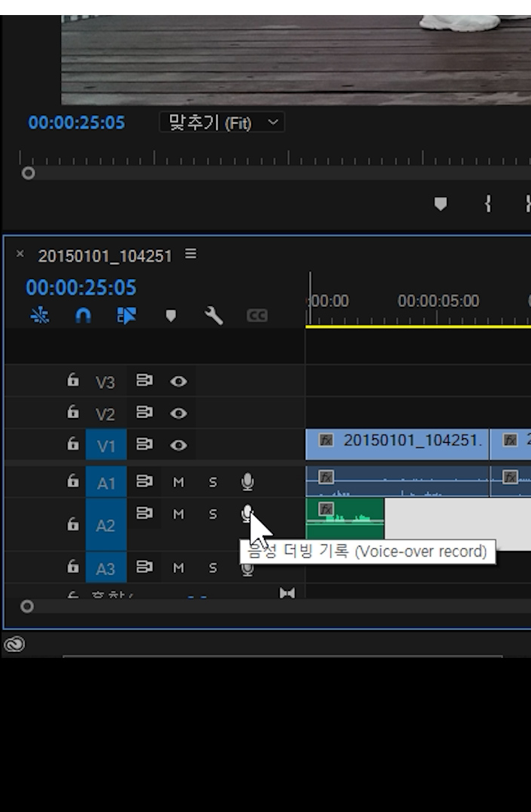531x812 pixels.
Task: Toggle sync lock for track A1
Action: click(144, 482)
